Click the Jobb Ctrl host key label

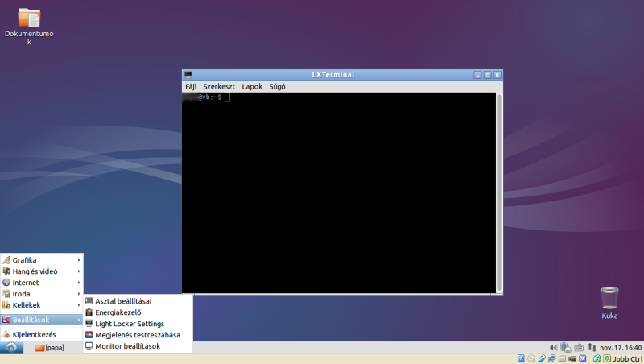(x=627, y=358)
